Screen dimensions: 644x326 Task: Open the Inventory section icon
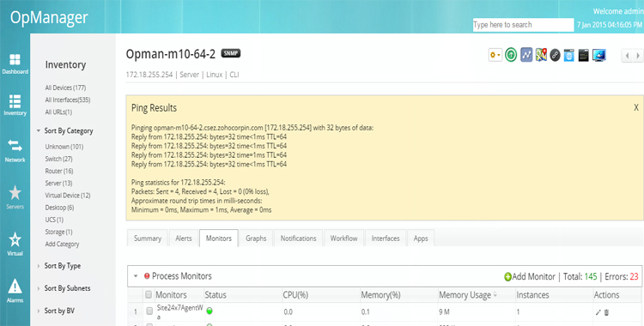(x=15, y=101)
